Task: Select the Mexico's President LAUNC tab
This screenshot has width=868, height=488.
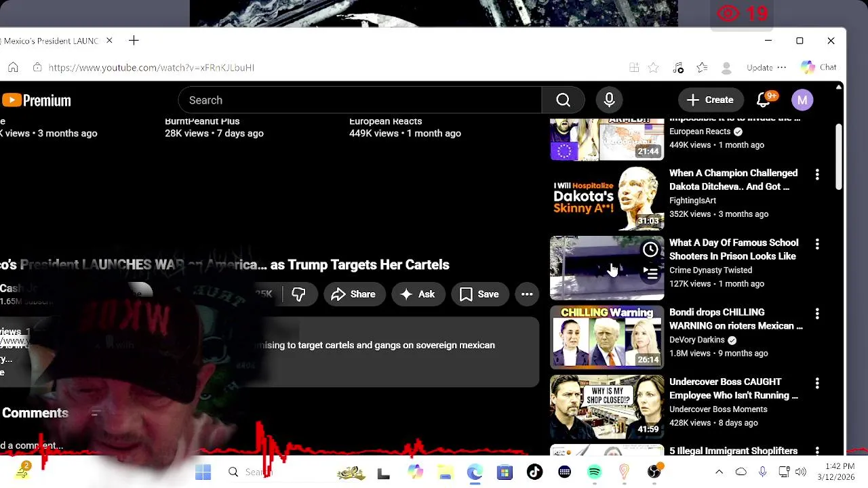Action: (51, 41)
